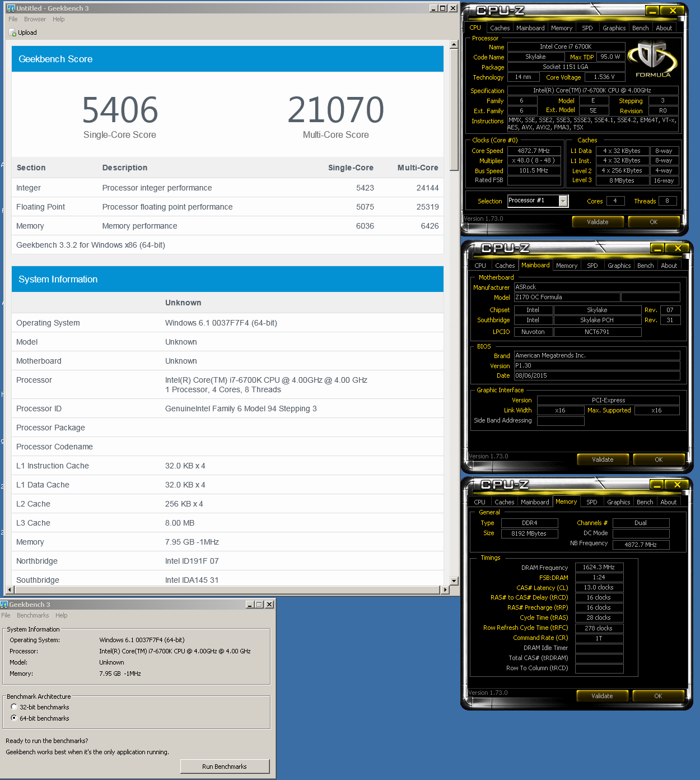Switch to Caches tab in top CPU-Z window

tap(500, 28)
